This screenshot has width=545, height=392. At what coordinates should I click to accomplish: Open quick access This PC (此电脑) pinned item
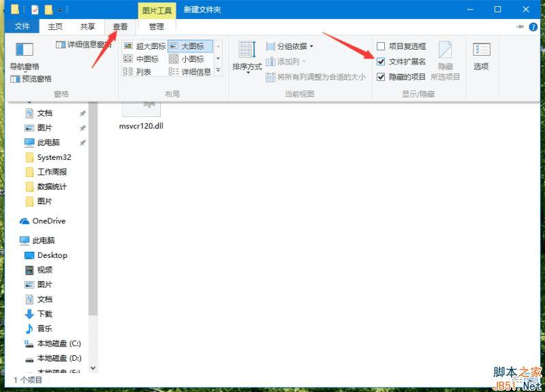(x=48, y=142)
